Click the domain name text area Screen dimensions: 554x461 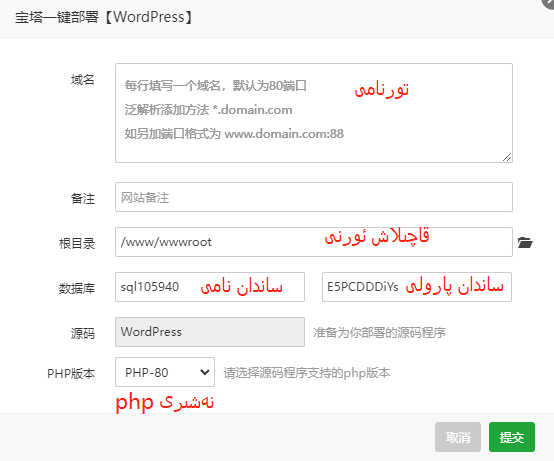point(314,113)
